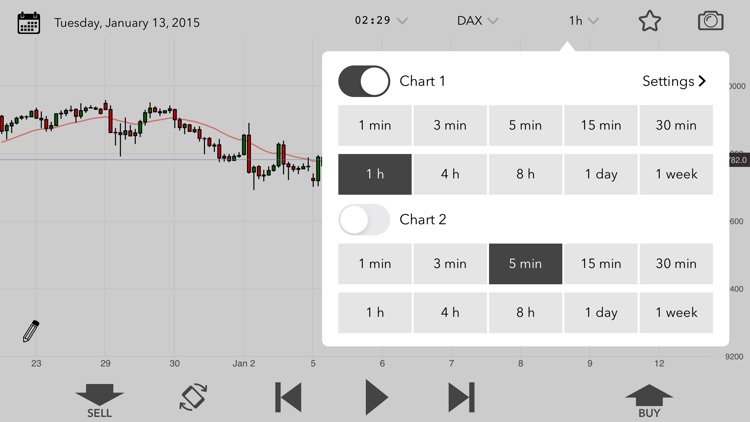Set Chart 2 to 1 day
Viewport: 750px width, 422px height.
coord(601,312)
